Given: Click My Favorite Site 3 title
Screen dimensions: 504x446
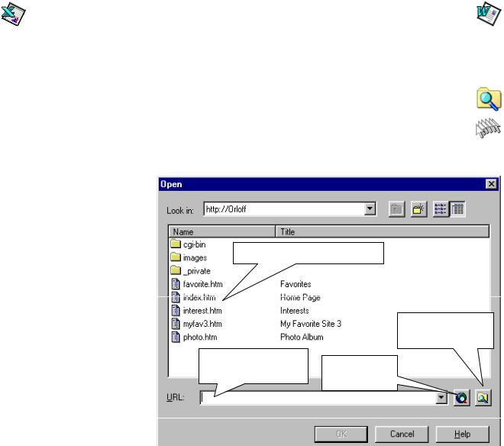Looking at the screenshot, I should pyautogui.click(x=311, y=324).
